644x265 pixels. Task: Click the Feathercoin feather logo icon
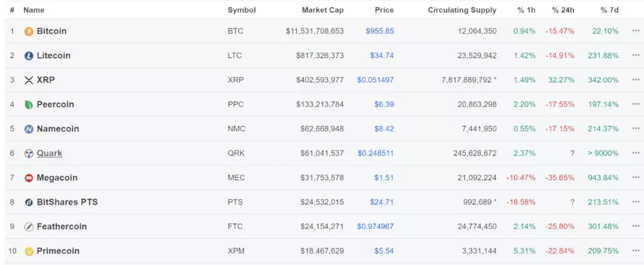[x=29, y=226]
